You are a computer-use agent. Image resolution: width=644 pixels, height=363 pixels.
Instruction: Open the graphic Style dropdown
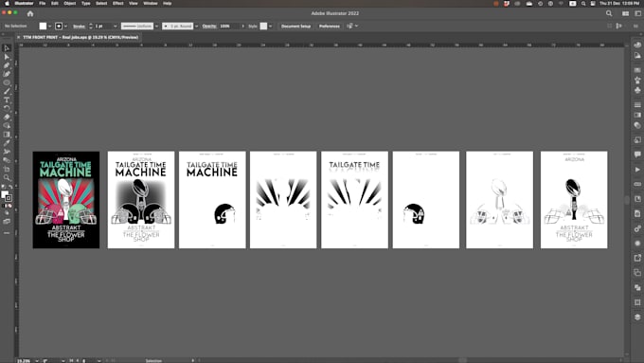(270, 26)
